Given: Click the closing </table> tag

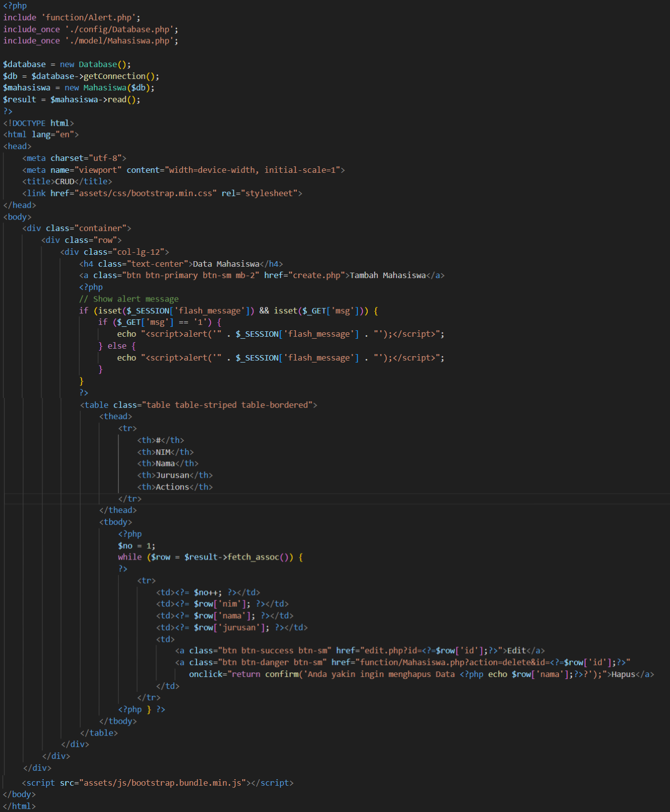Looking at the screenshot, I should click(99, 733).
